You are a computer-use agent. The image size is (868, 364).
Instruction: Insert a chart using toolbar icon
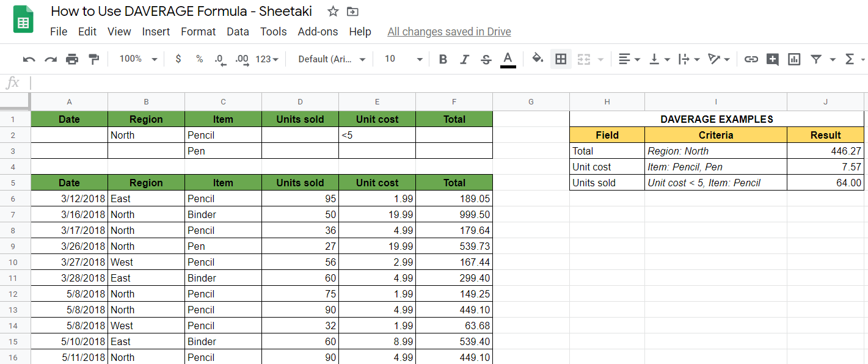coord(793,59)
